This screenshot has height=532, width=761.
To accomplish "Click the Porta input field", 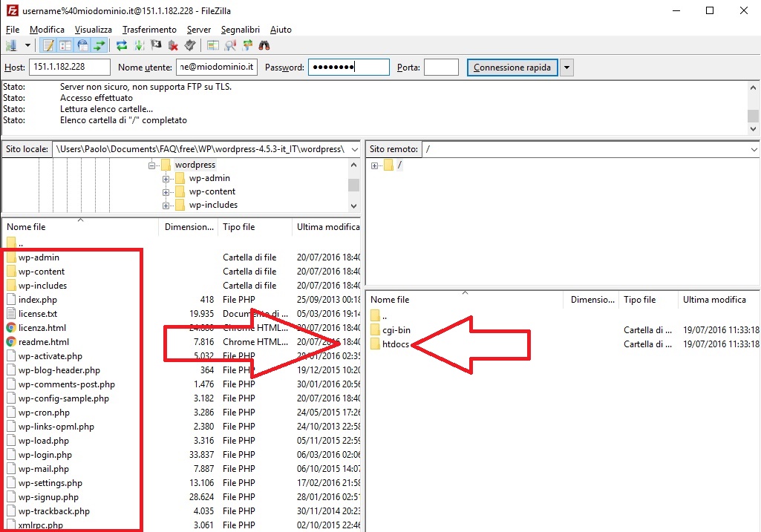I will tap(441, 67).
